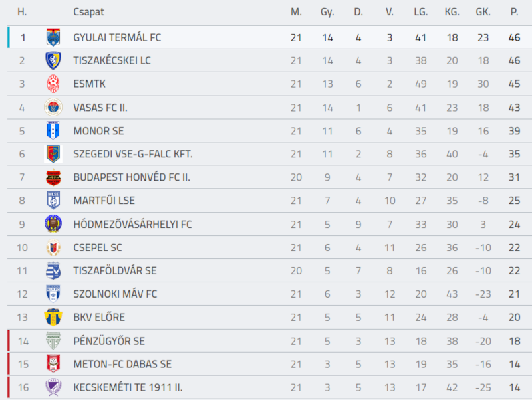Select the Vasas FC II. crest
The width and height of the screenshot is (532, 400).
click(53, 108)
